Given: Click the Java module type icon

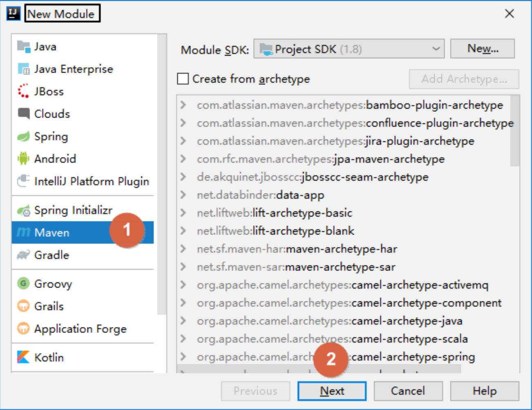Looking at the screenshot, I should (x=24, y=47).
